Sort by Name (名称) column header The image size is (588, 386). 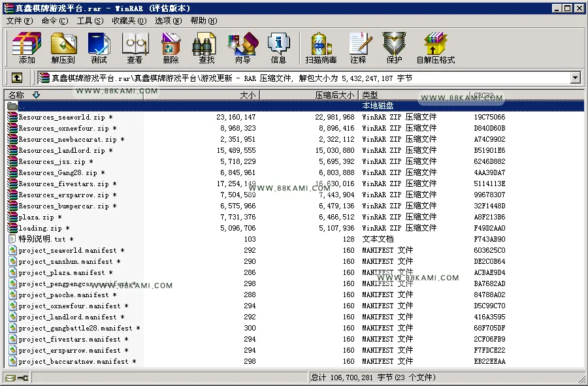[x=74, y=95]
